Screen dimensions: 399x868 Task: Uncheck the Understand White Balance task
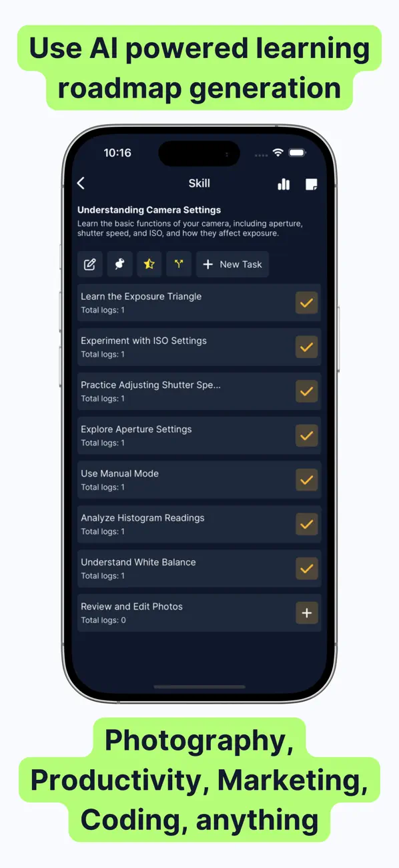306,568
